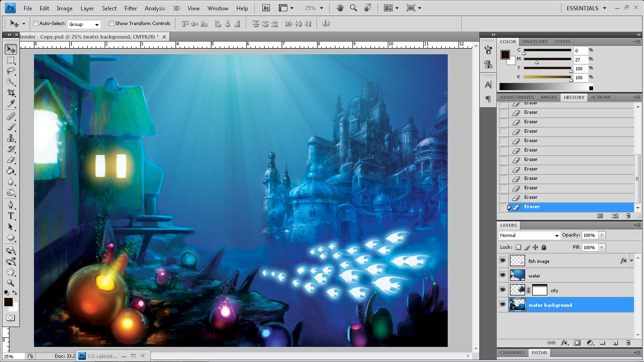Open the Filter menu

tap(131, 8)
